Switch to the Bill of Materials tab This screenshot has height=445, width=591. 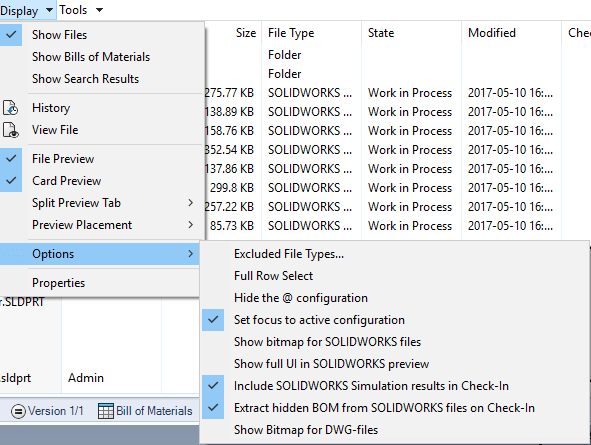(145, 411)
